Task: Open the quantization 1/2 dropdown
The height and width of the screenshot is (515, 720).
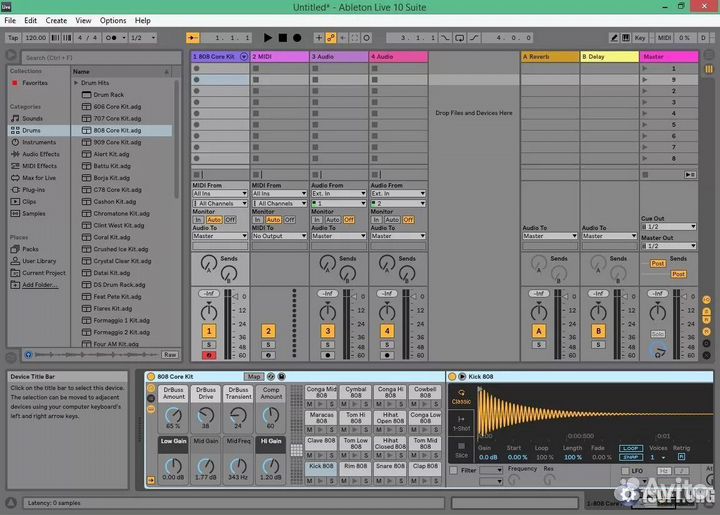Action: (143, 38)
